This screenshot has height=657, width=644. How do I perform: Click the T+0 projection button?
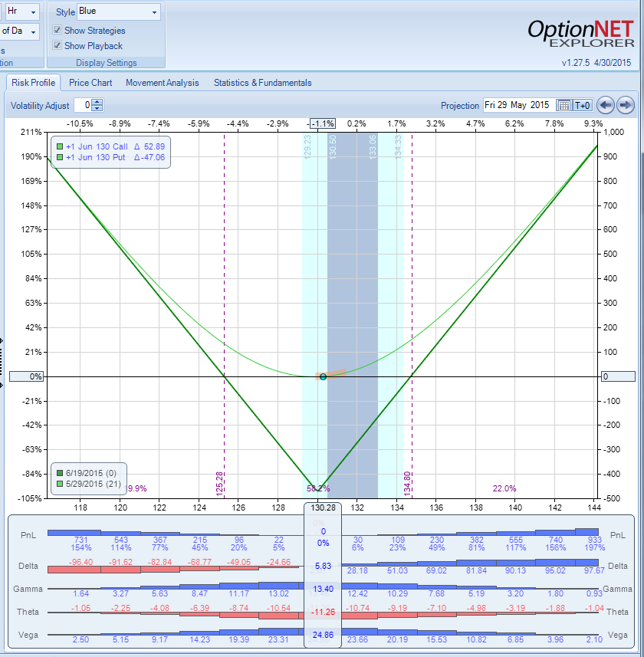click(x=583, y=105)
